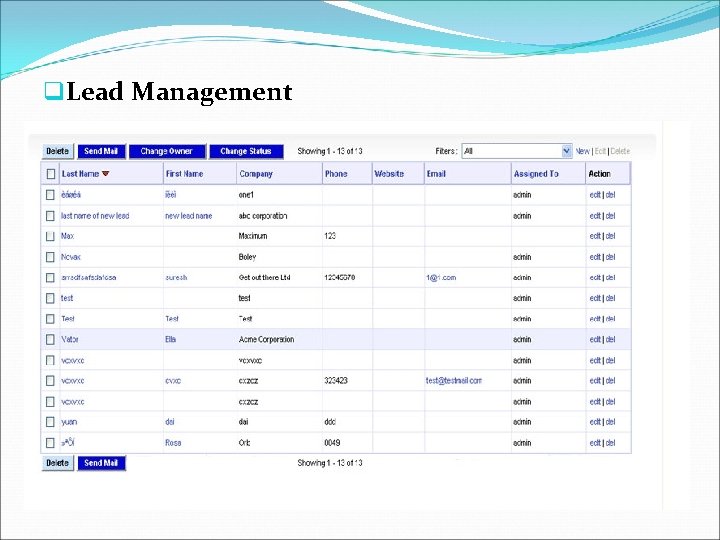Sort by the First Name column header
720x540 pixels.
point(184,174)
